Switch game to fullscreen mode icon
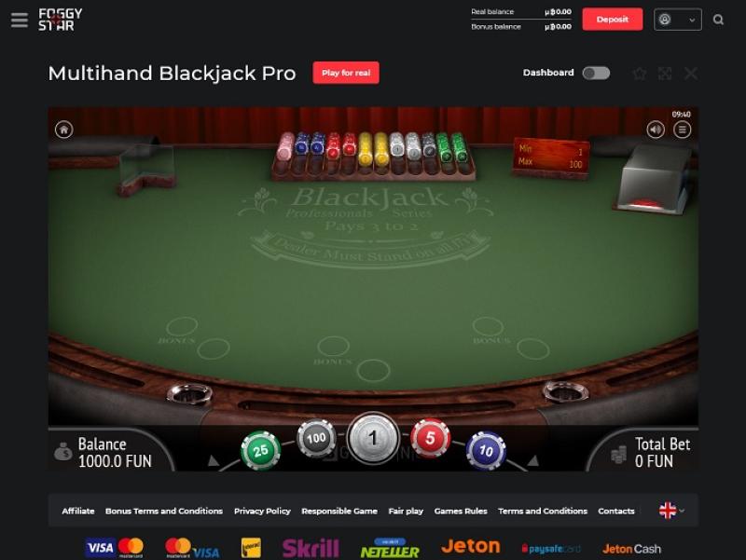 point(665,74)
